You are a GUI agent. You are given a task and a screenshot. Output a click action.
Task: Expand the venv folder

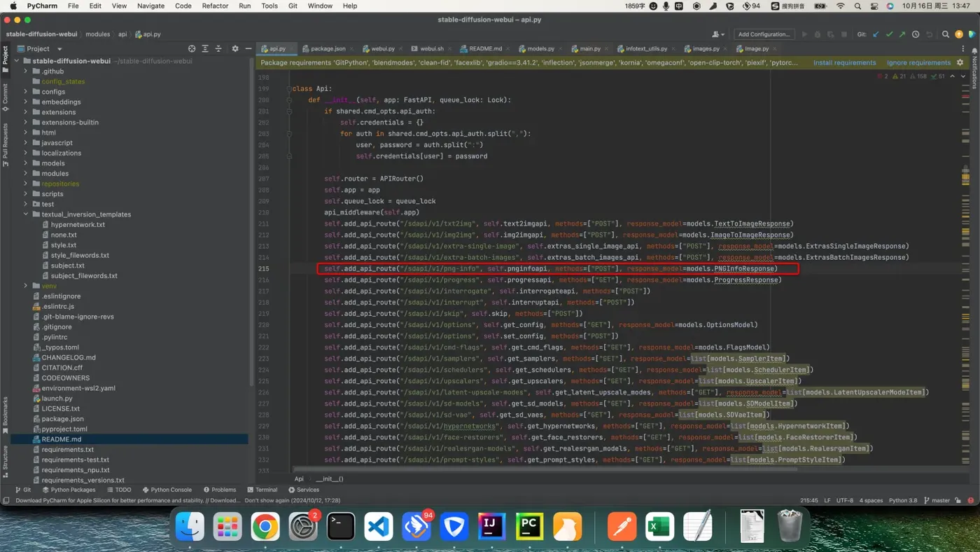(26, 286)
